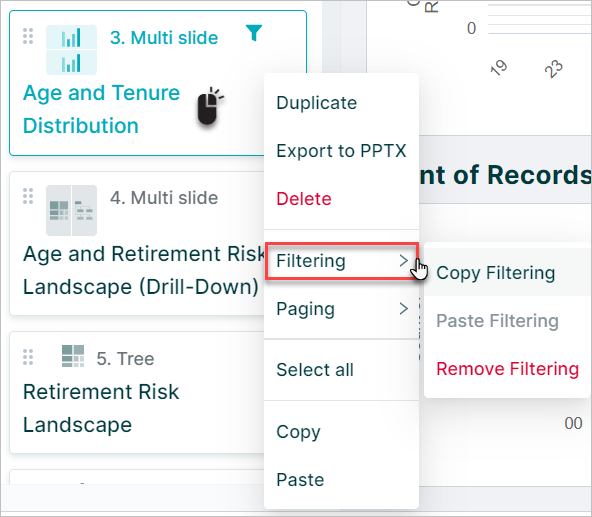This screenshot has height=517, width=592.
Task: Select Export to PPTX
Action: point(341,151)
